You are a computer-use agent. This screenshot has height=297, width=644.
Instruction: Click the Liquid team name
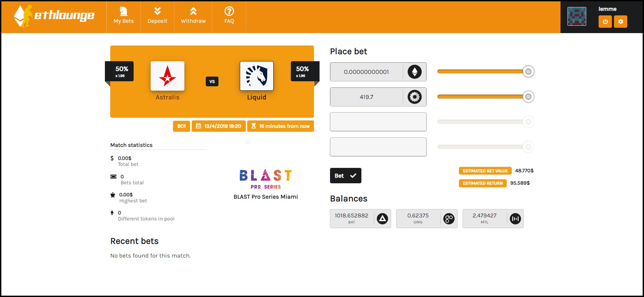(x=257, y=97)
